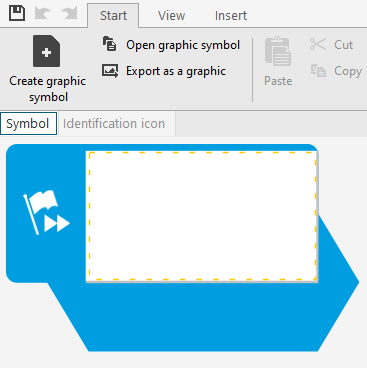Image resolution: width=367 pixels, height=368 pixels.
Task: Click the Save floppy disk icon
Action: click(x=17, y=14)
